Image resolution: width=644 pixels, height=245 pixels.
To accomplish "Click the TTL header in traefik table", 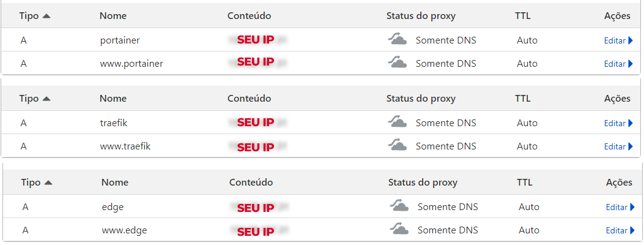I will click(x=523, y=99).
